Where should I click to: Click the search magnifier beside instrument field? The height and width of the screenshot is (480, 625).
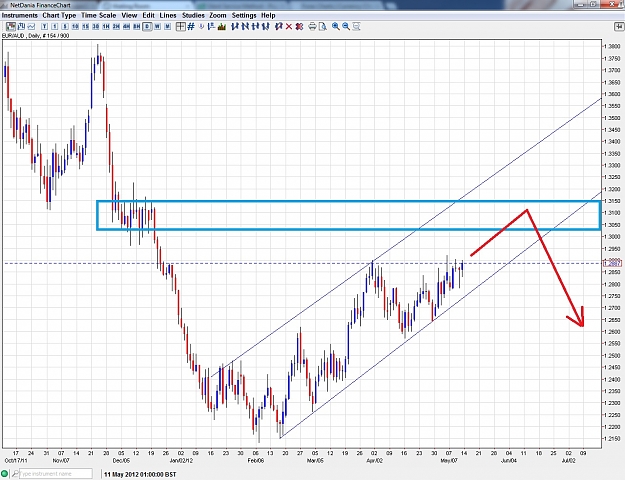pyautogui.click(x=15, y=474)
